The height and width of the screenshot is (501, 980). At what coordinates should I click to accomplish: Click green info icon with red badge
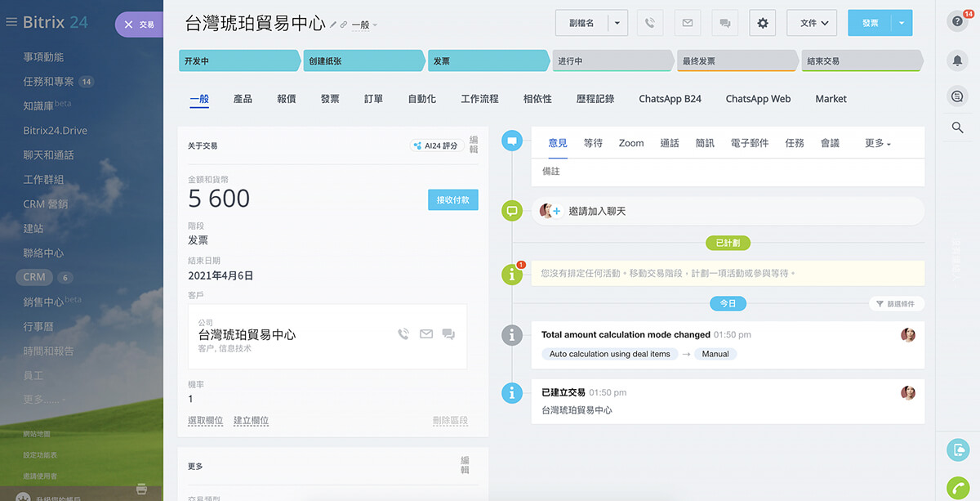click(512, 275)
